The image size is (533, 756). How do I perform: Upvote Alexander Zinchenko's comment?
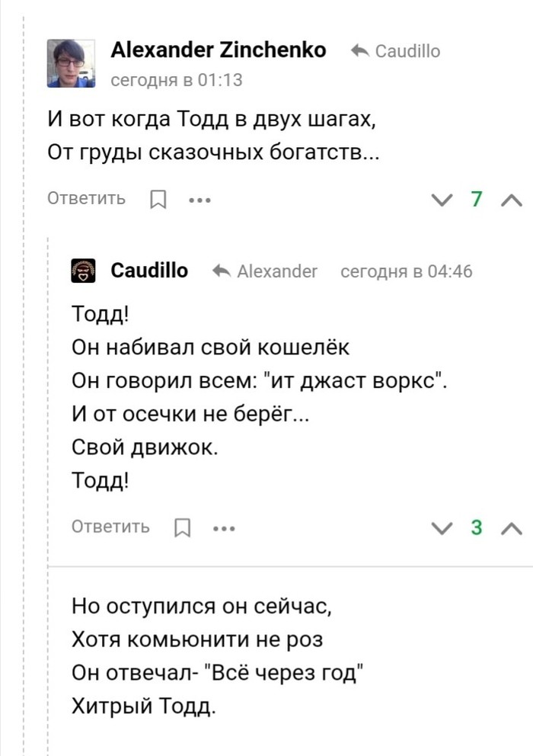(512, 200)
